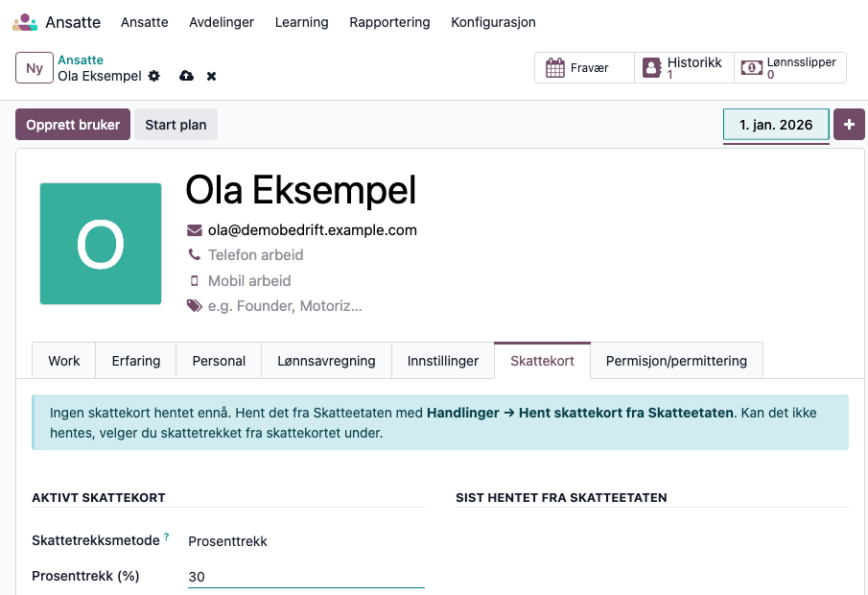The image size is (868, 595).
Task: Open the Ansatte menu item
Action: tap(145, 22)
